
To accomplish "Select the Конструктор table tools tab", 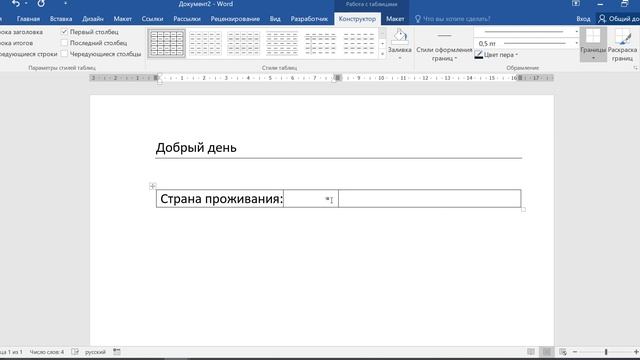I will coord(357,19).
